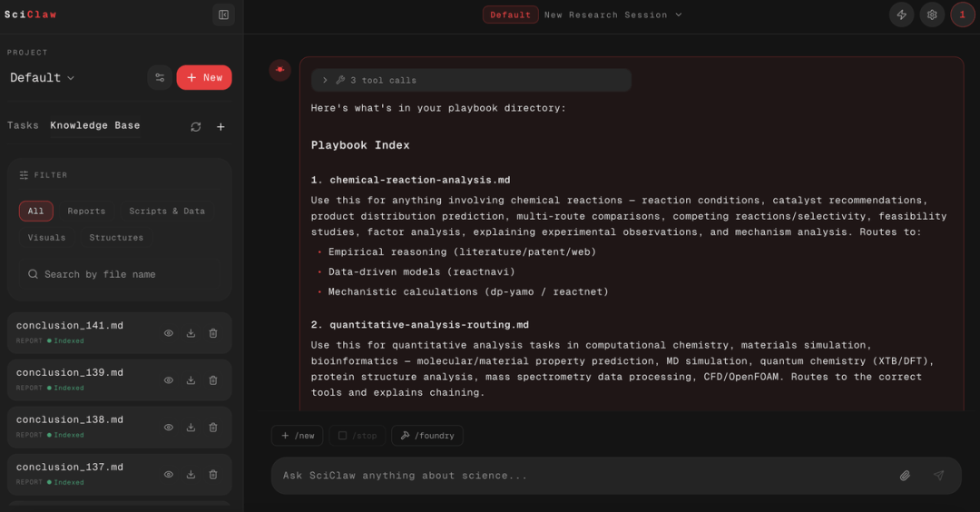Switch to the Tasks tab

pos(23,125)
